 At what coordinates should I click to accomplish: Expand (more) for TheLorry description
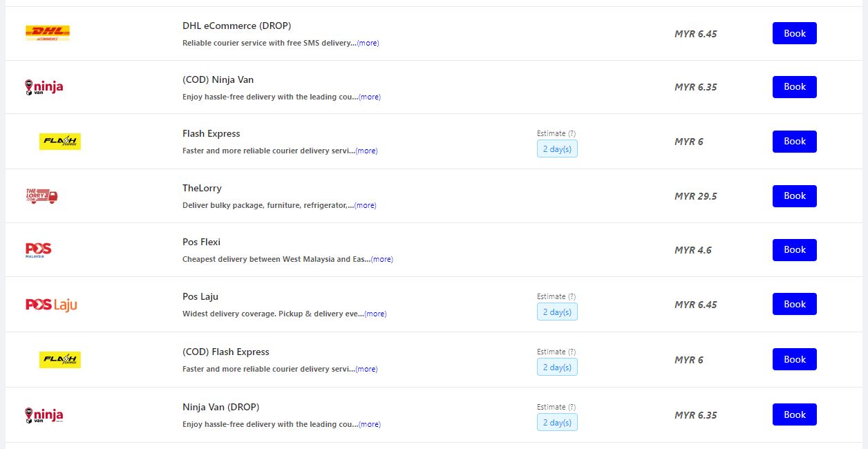pyautogui.click(x=366, y=205)
